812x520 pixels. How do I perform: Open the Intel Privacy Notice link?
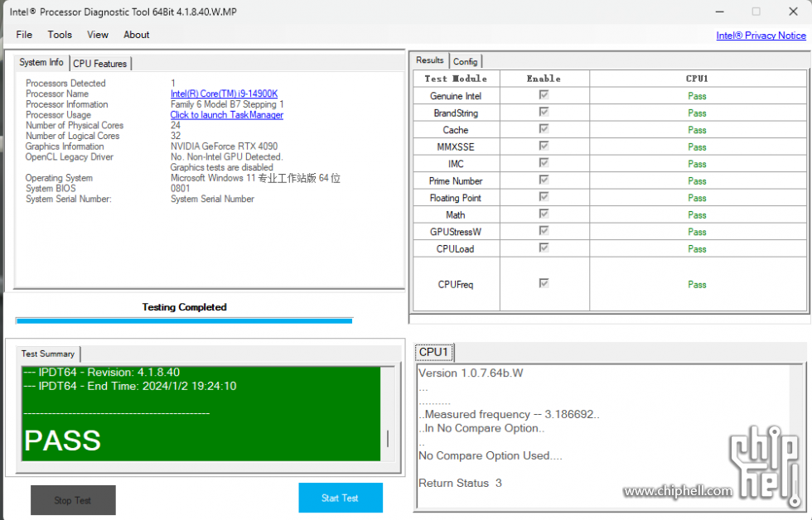(x=761, y=35)
